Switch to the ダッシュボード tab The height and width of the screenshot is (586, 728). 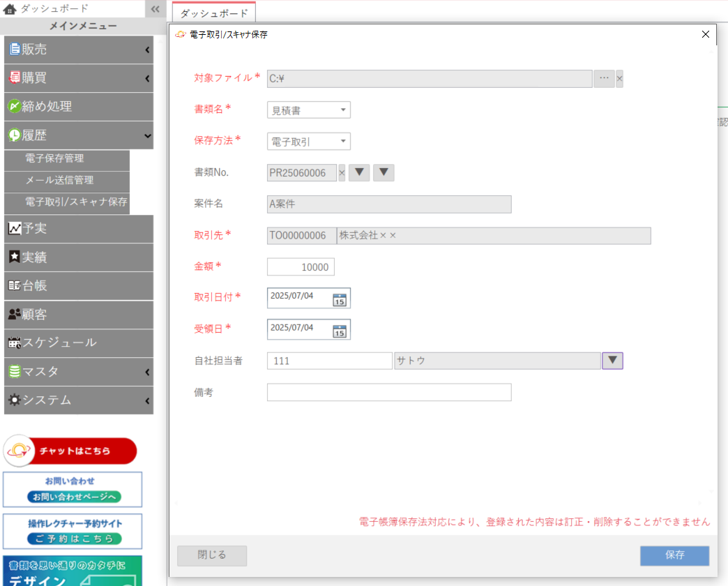214,14
